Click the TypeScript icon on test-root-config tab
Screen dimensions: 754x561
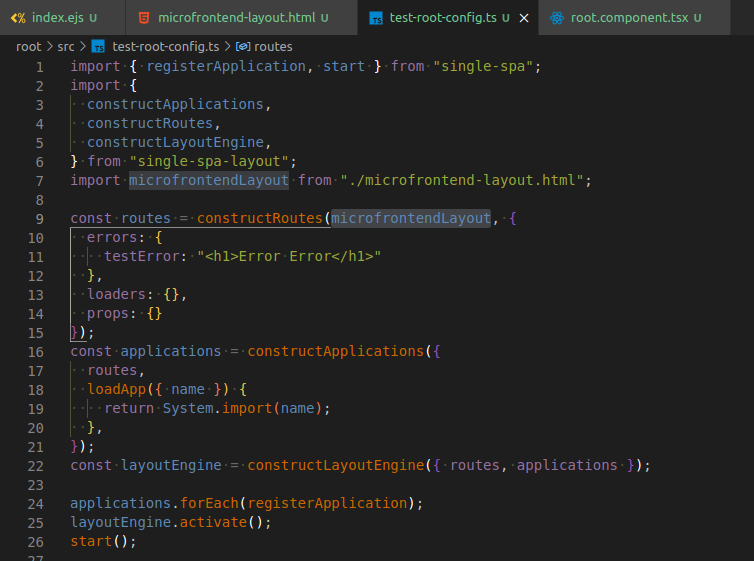(x=376, y=18)
